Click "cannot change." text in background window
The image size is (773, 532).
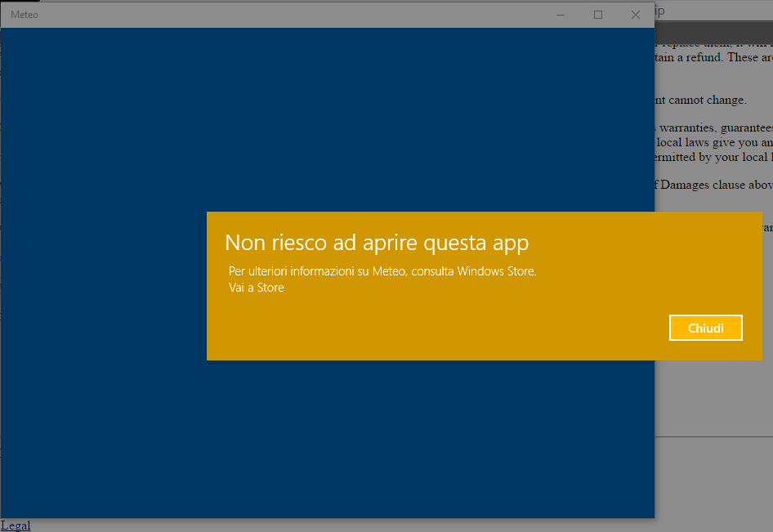point(708,100)
